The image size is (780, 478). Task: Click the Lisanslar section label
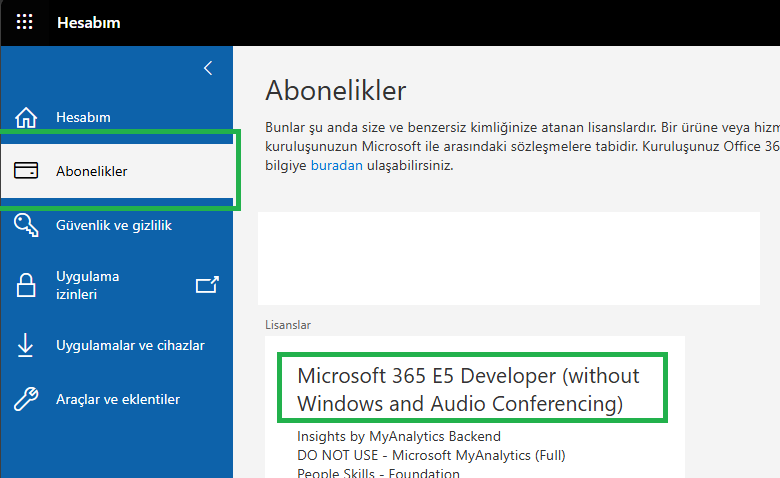[x=288, y=325]
